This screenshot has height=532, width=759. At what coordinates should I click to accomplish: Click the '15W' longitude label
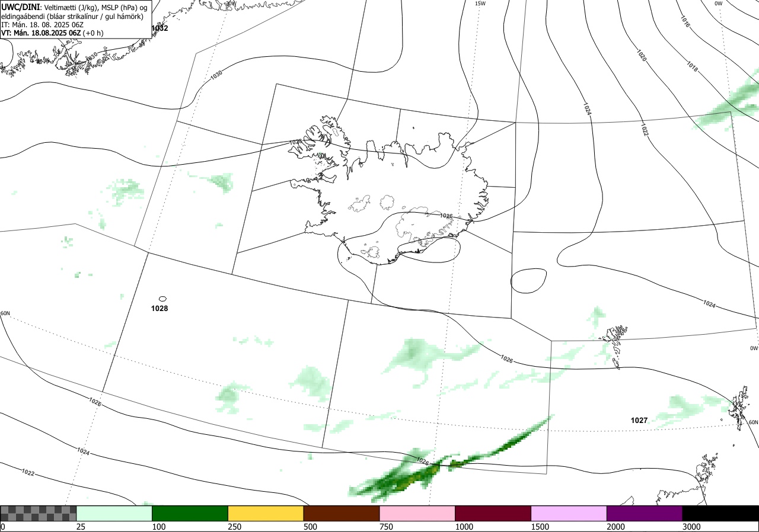tap(480, 4)
